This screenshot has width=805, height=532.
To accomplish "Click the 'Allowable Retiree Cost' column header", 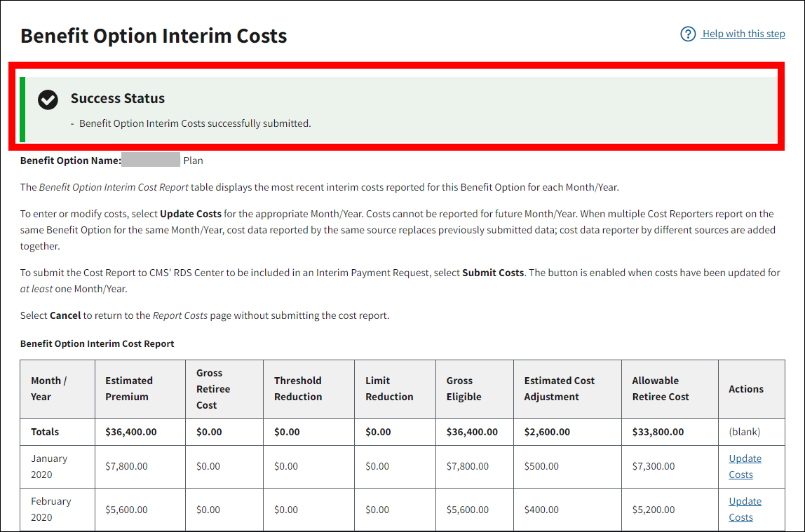I will click(x=660, y=389).
